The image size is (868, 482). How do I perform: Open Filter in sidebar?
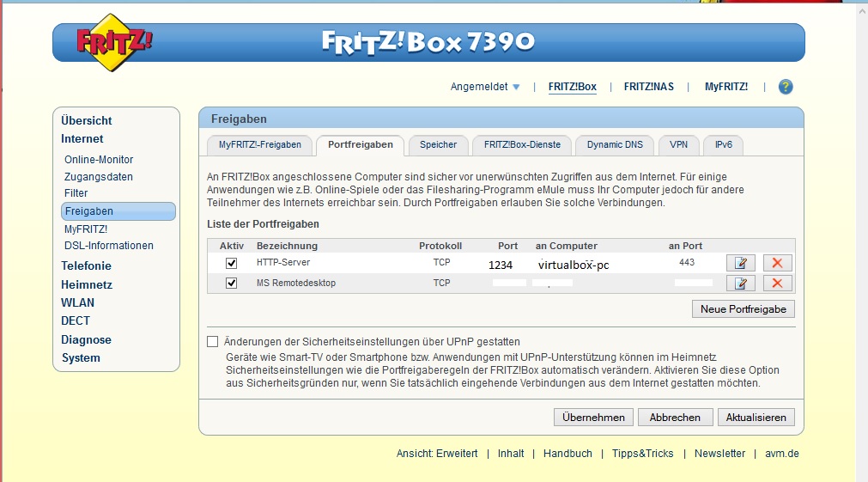coord(76,193)
